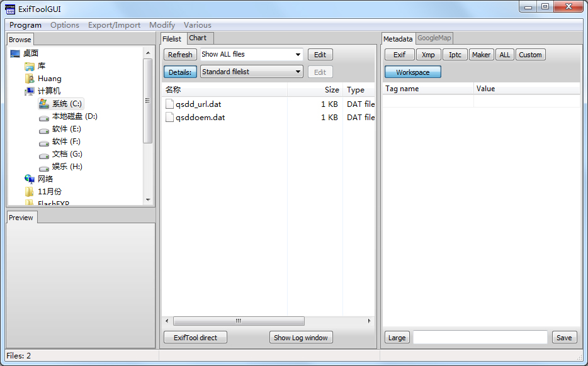
Task: Click the qsdd_url.dat file icon
Action: (x=169, y=104)
